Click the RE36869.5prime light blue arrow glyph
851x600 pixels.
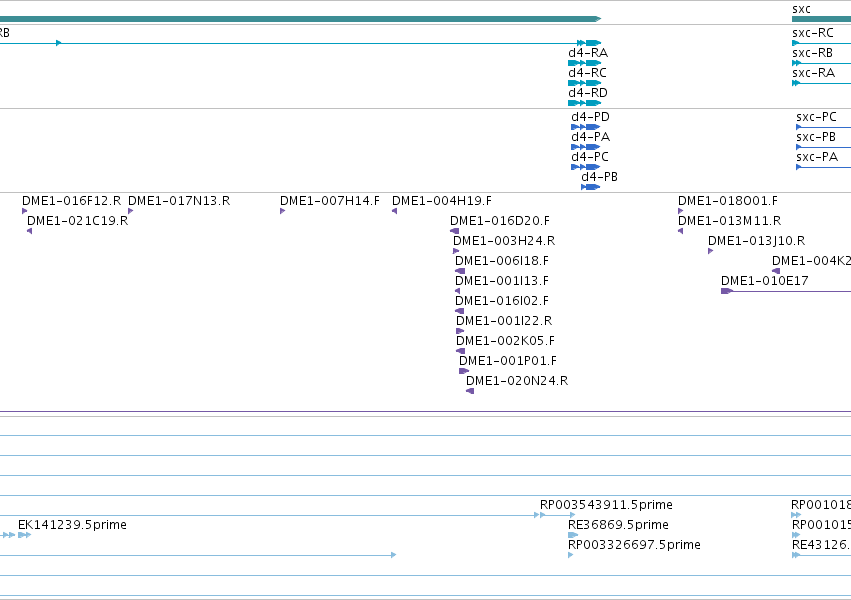[x=573, y=535]
